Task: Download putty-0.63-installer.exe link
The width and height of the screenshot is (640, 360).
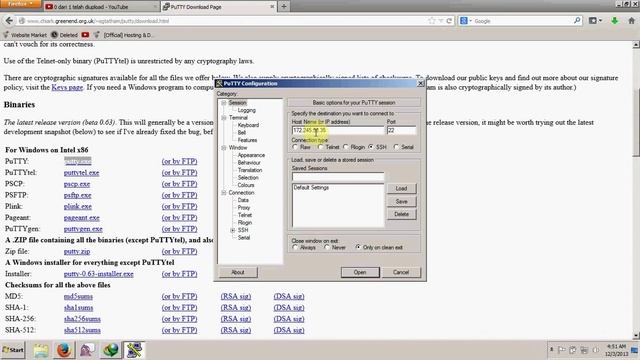Action: (98, 274)
